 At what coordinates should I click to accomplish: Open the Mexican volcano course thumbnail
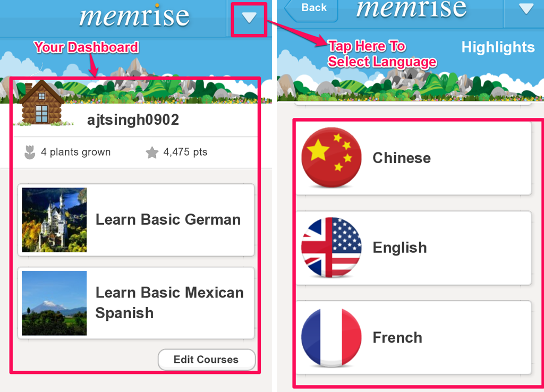point(54,303)
